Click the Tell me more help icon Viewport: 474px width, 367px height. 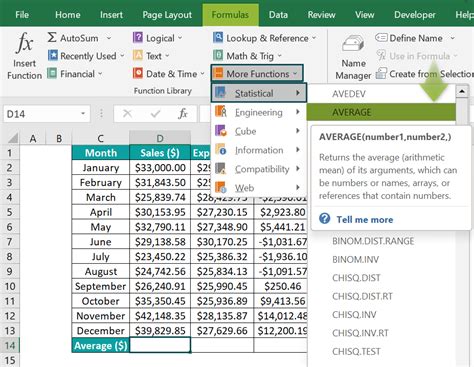(x=324, y=219)
